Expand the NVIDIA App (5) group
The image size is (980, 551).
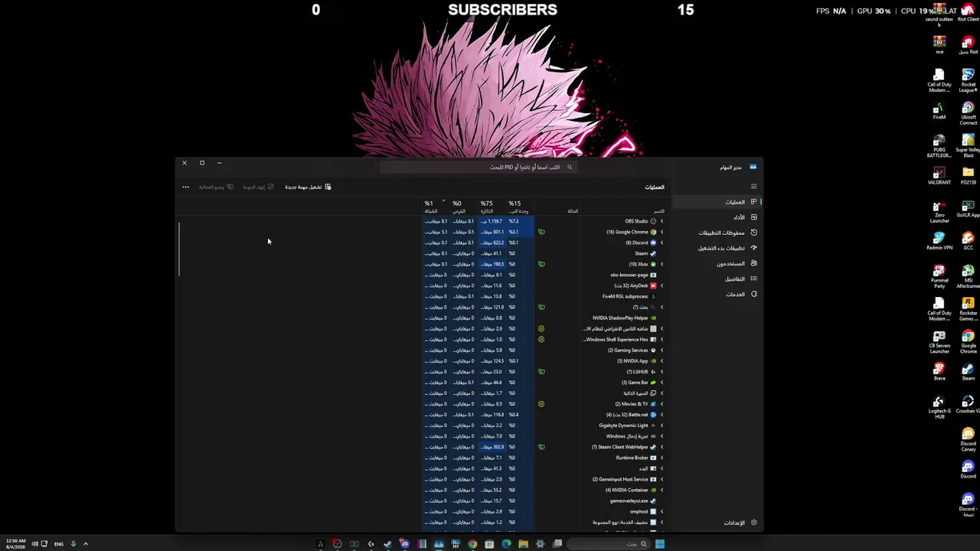662,360
